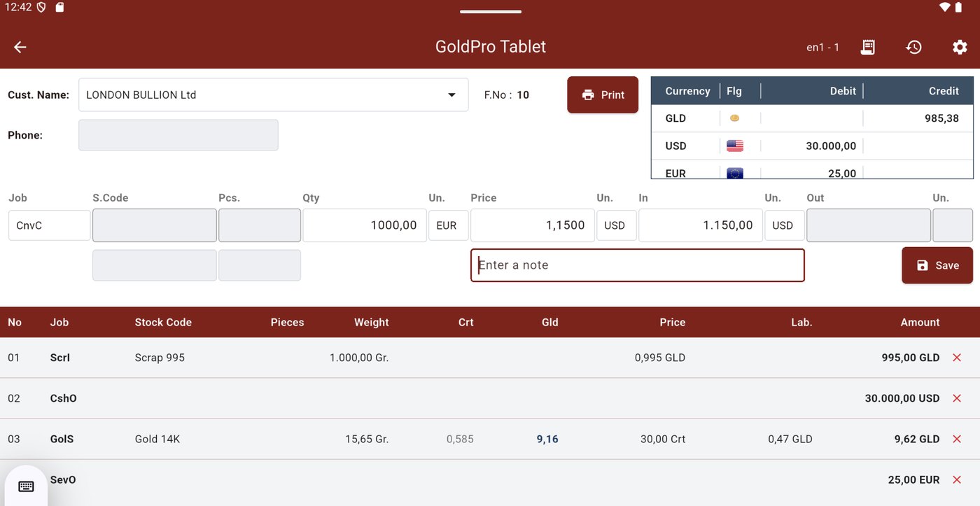Expand the customer name dropdown

coord(451,95)
